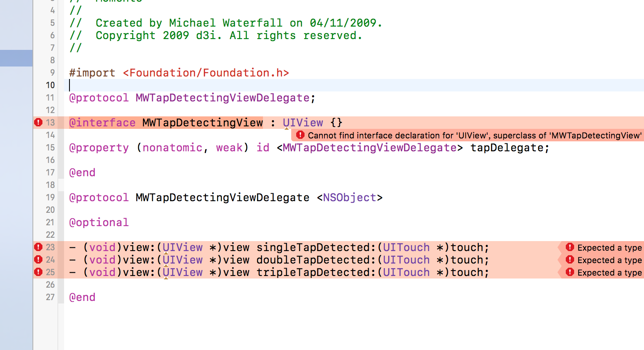Click line number 19 in the gutter
The image size is (644, 350).
coord(50,197)
